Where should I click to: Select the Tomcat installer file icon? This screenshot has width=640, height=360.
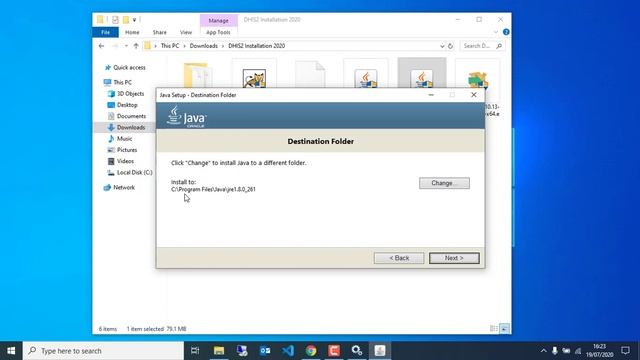click(254, 77)
